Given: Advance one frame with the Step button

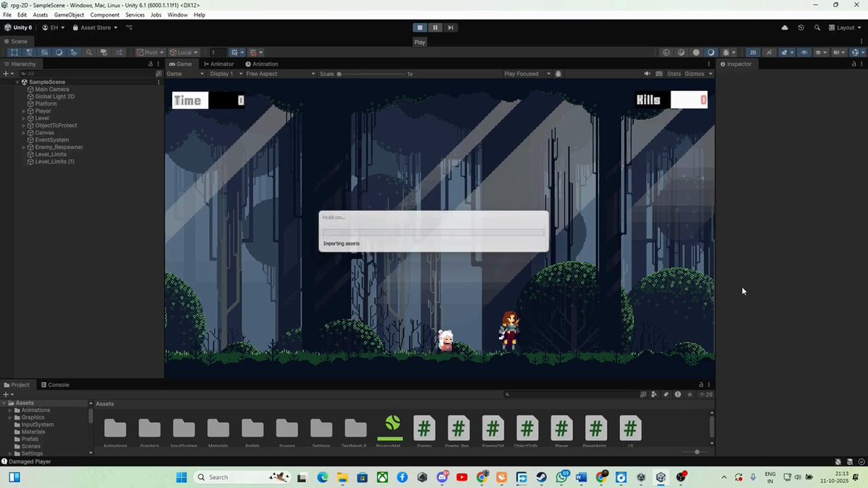Looking at the screenshot, I should [x=451, y=27].
